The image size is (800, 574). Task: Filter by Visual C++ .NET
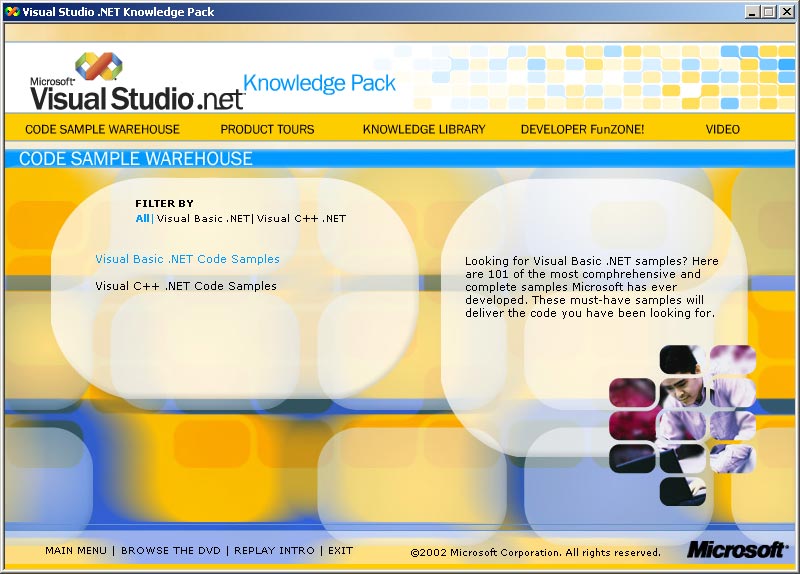click(301, 218)
